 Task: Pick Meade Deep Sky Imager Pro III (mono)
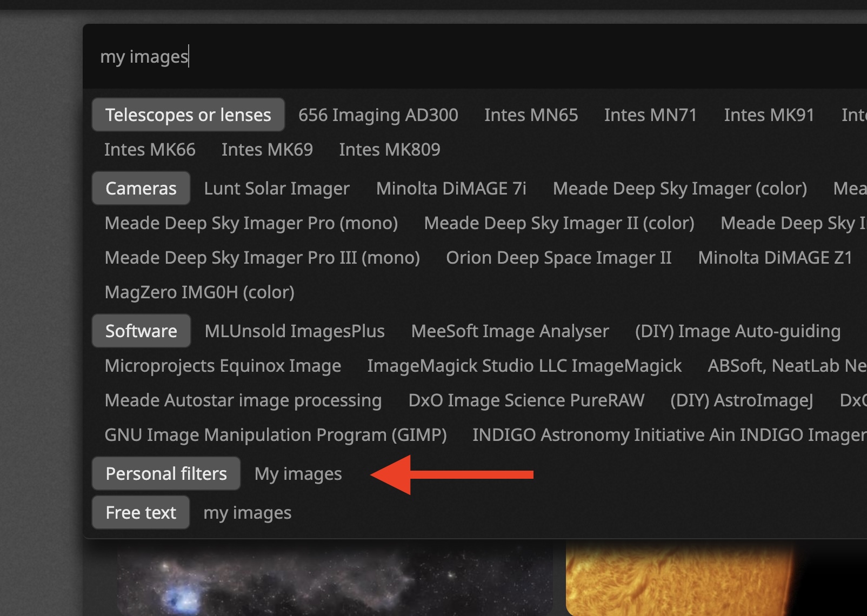(262, 257)
